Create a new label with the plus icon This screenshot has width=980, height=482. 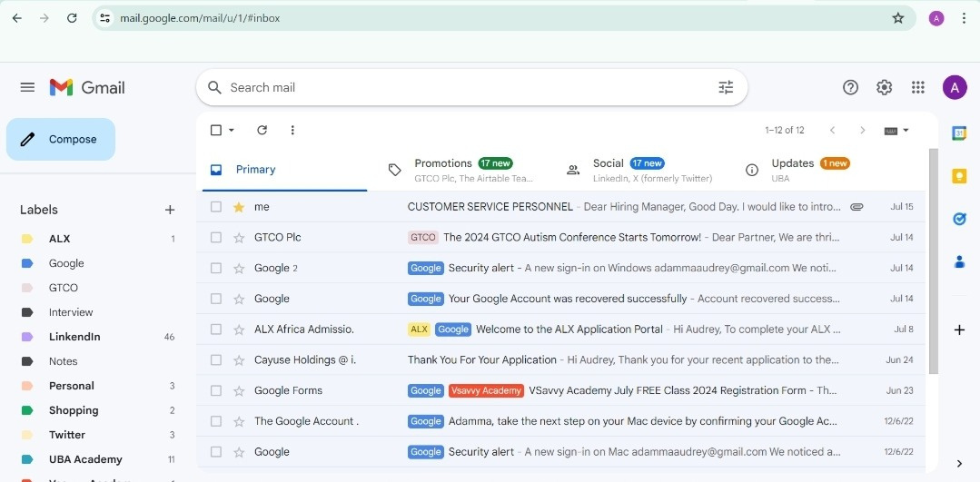(x=169, y=210)
